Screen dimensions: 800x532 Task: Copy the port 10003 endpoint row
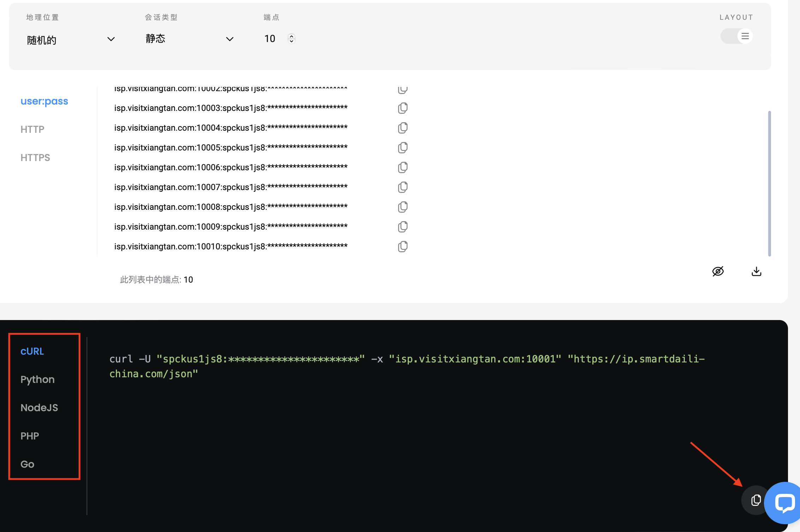pyautogui.click(x=403, y=108)
